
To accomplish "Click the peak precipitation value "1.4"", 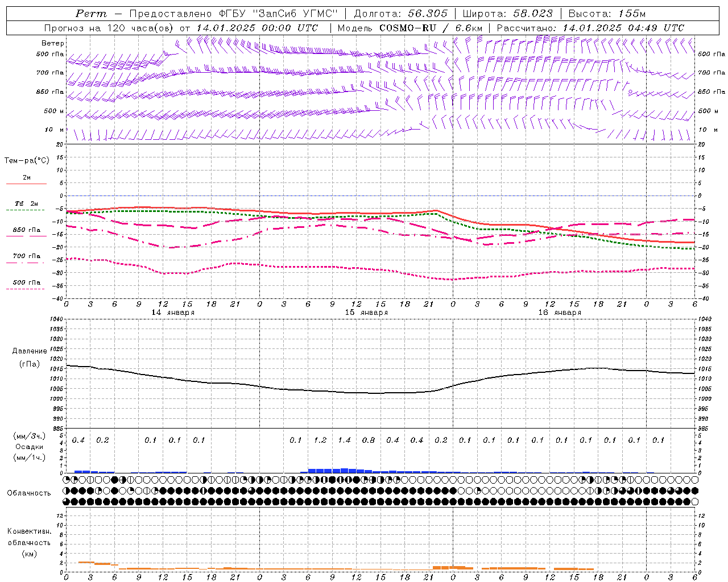I will click(x=344, y=440).
